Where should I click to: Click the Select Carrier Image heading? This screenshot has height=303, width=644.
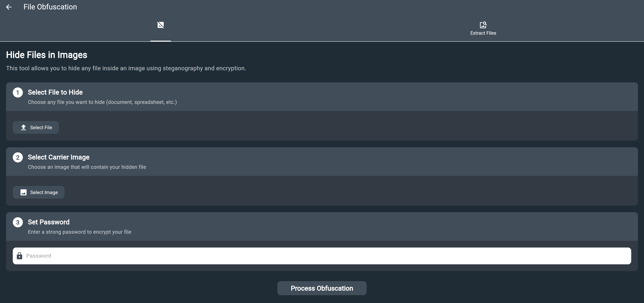[x=58, y=157]
